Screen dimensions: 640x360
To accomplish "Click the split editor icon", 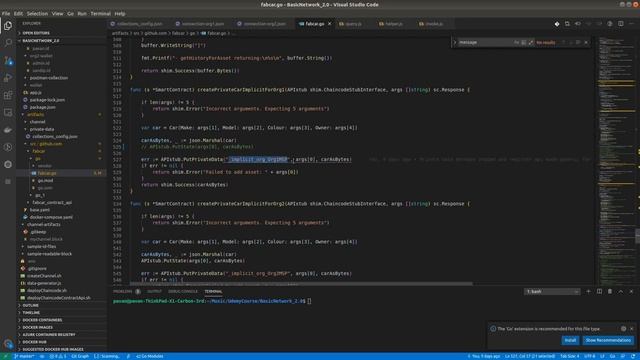I will pyautogui.click(x=620, y=24).
